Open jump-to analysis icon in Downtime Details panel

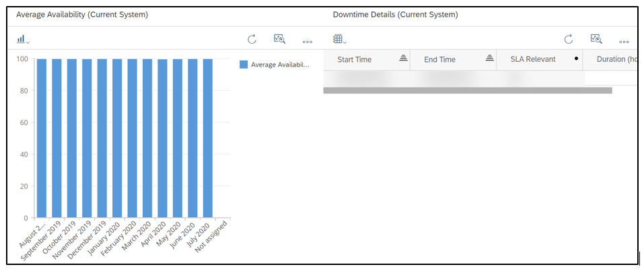(596, 39)
